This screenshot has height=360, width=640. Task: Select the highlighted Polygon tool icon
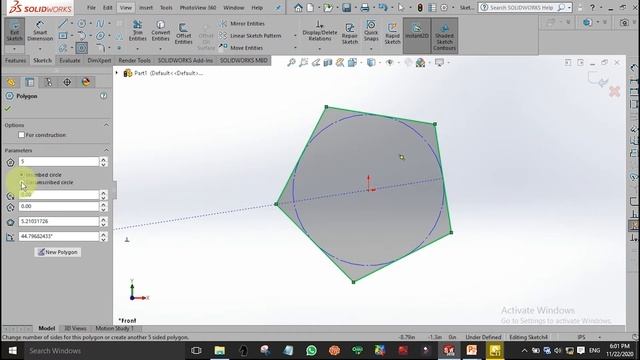tap(82, 48)
